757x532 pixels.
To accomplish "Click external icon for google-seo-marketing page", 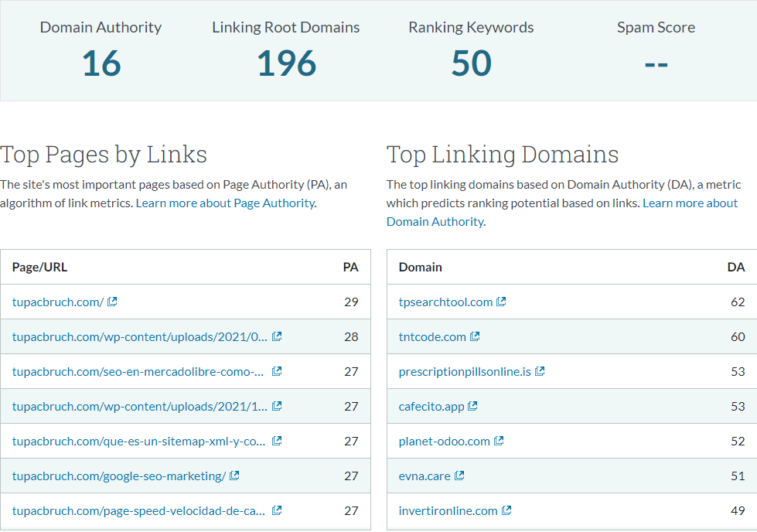I will pos(234,476).
